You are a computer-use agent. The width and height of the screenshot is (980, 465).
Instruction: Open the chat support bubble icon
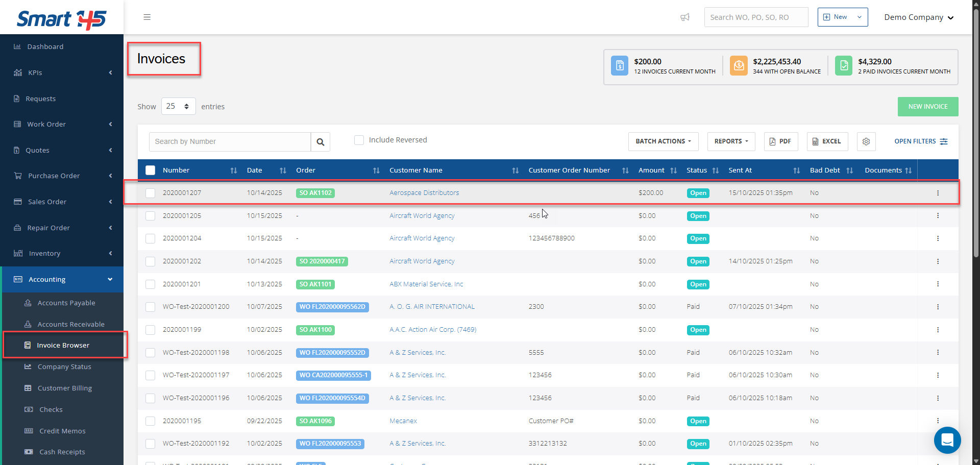click(947, 439)
